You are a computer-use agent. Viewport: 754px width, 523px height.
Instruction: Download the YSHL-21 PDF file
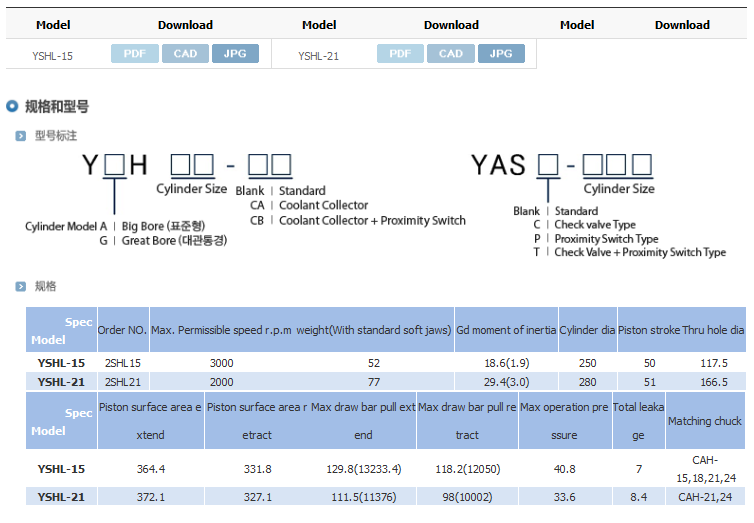pyautogui.click(x=400, y=53)
